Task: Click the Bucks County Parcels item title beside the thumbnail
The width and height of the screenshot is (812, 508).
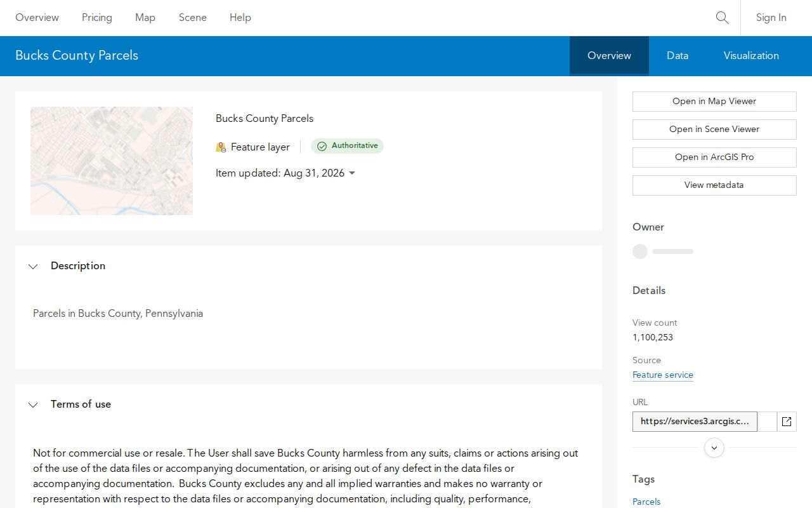Action: (265, 119)
